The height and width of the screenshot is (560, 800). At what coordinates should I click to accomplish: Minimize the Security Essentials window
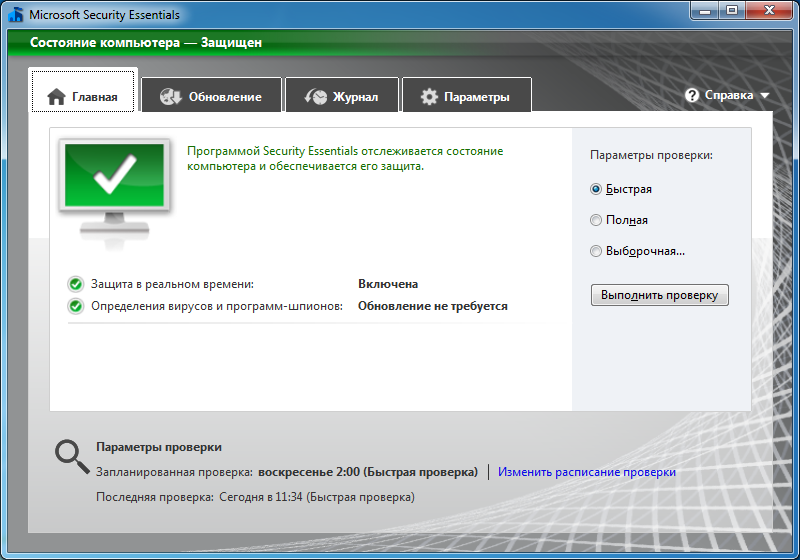[x=705, y=11]
